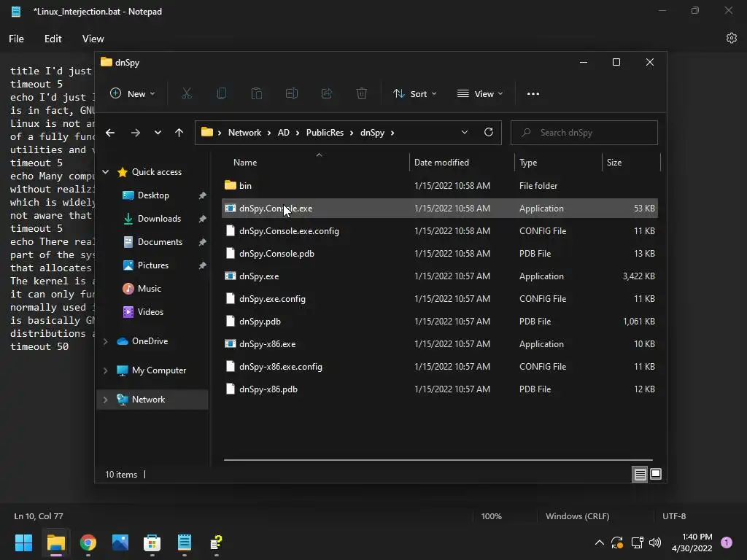Expand My Computer tree node
747x560 pixels.
click(x=106, y=370)
